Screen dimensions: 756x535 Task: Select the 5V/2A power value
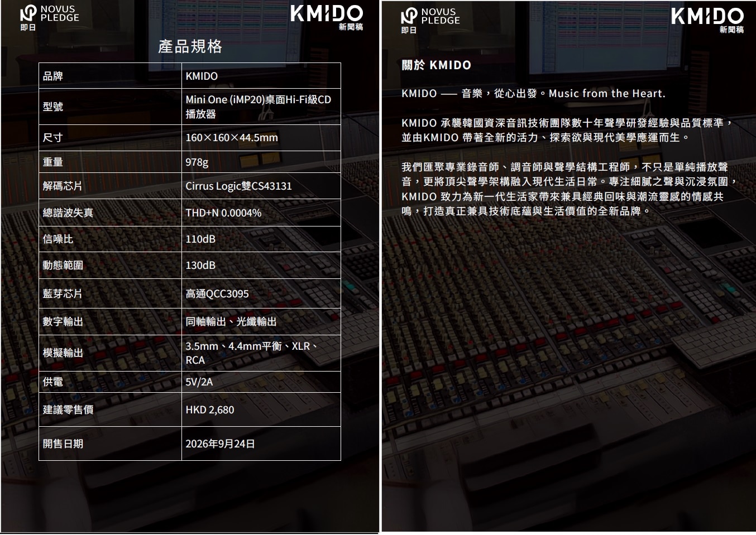pyautogui.click(x=199, y=382)
